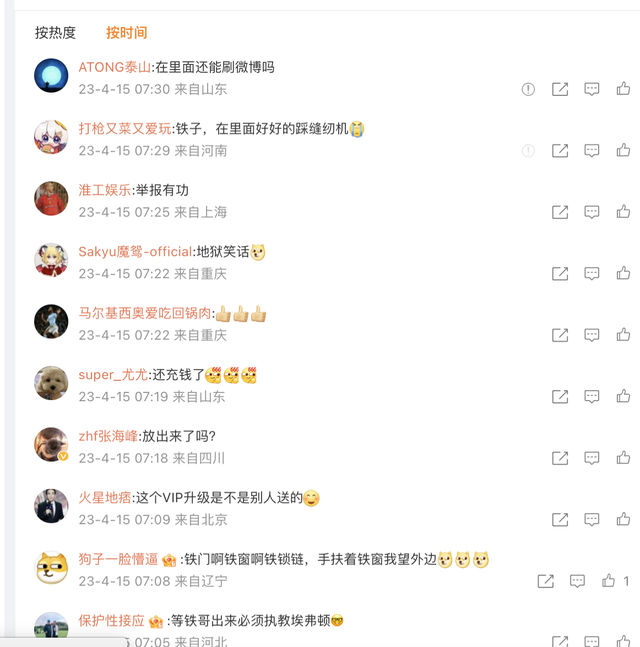The image size is (640, 647).
Task: View super_尤尤's dog avatar
Action: tap(51, 383)
